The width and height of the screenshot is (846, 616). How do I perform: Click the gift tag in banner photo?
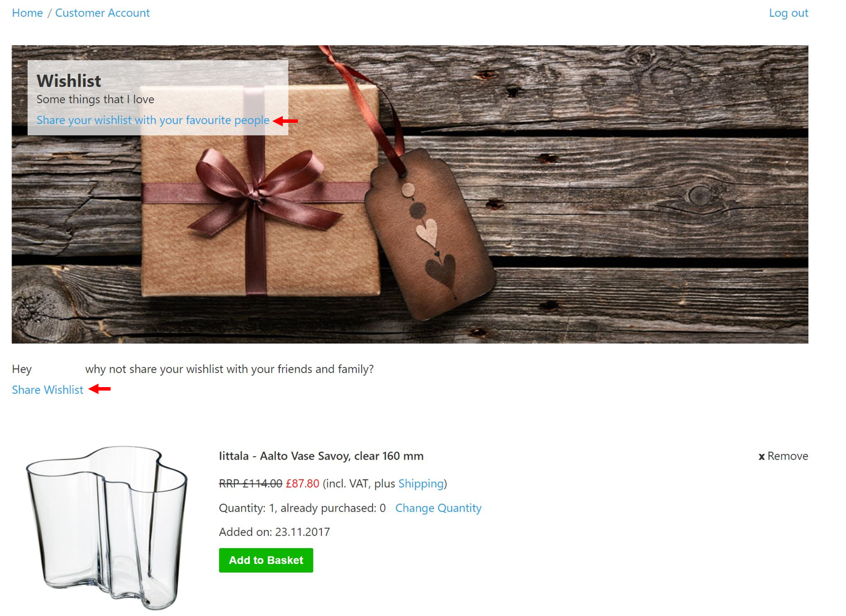(x=430, y=235)
